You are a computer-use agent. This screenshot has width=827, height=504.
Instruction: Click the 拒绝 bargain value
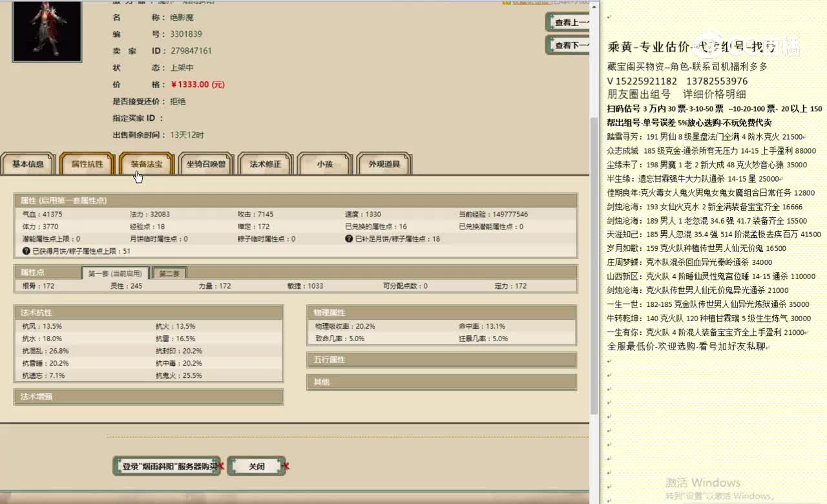pos(178,101)
